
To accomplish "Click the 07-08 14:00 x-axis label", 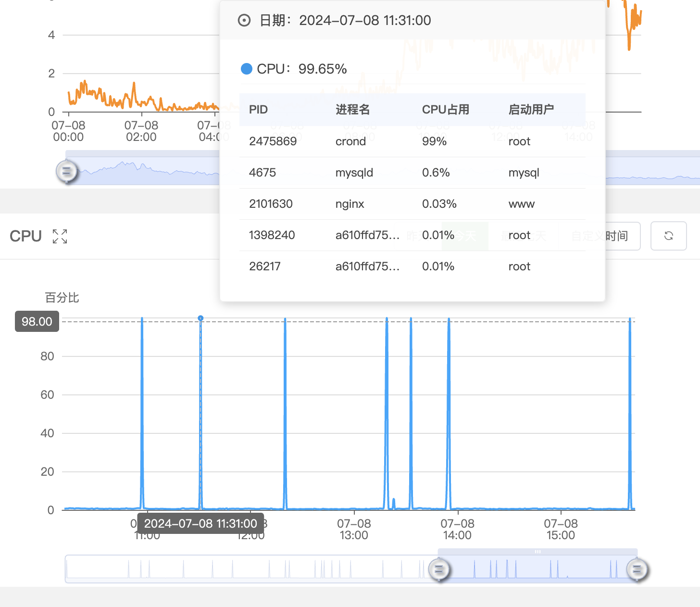I will [x=457, y=529].
